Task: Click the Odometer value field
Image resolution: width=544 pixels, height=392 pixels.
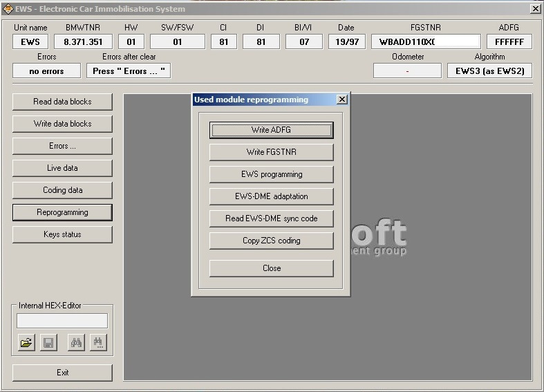Action: click(x=407, y=71)
